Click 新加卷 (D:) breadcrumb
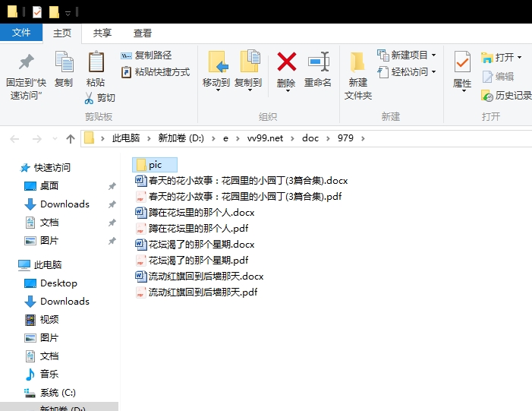Image resolution: width=532 pixels, height=411 pixels. point(181,138)
